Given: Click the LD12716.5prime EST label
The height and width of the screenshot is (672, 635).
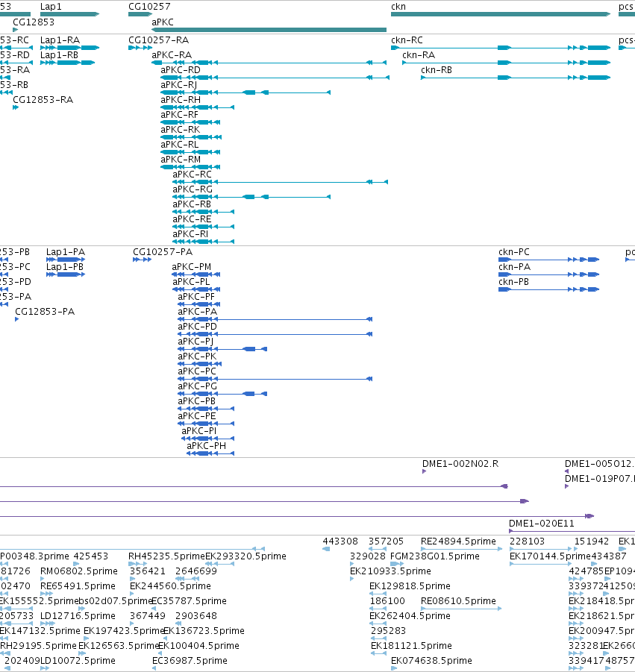Looking at the screenshot, I should click(x=78, y=616).
